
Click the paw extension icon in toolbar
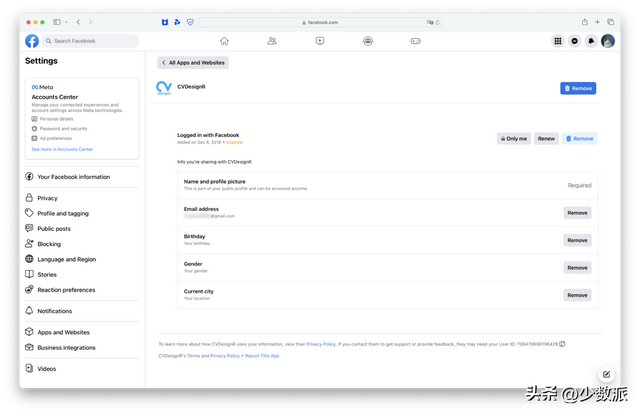click(177, 22)
